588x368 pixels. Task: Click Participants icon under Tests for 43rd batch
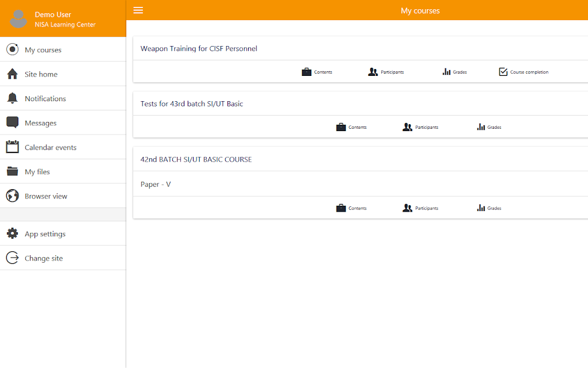tap(407, 127)
